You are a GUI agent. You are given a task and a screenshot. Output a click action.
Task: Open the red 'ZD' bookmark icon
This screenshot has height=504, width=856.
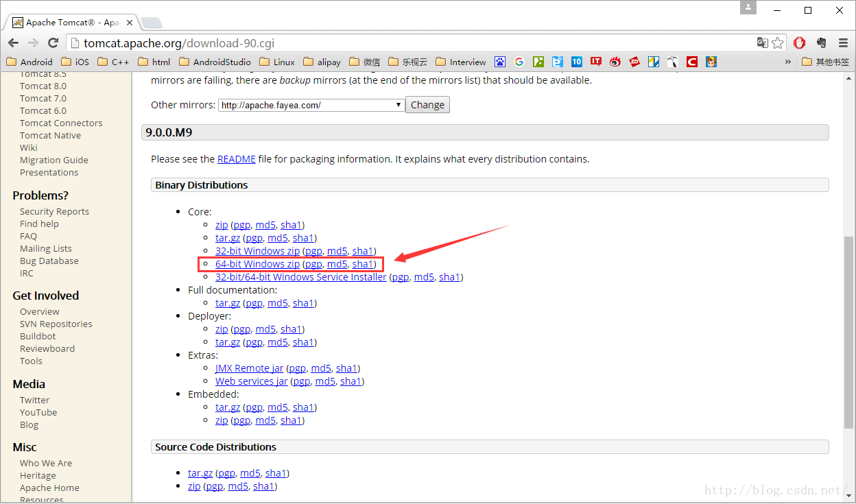634,62
